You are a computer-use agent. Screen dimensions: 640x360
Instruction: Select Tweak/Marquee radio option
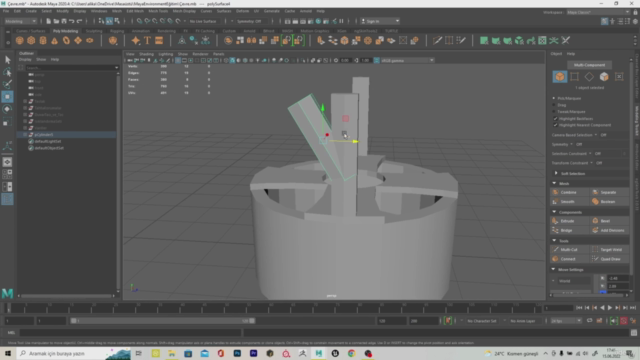click(554, 111)
